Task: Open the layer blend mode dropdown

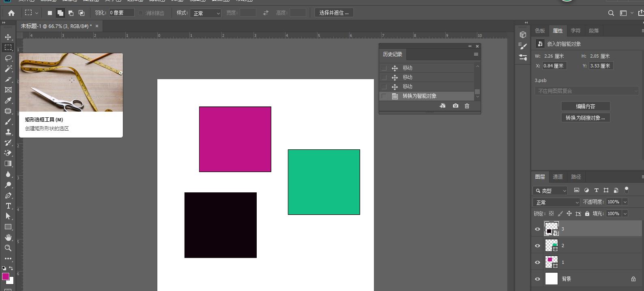Action: pyautogui.click(x=556, y=202)
